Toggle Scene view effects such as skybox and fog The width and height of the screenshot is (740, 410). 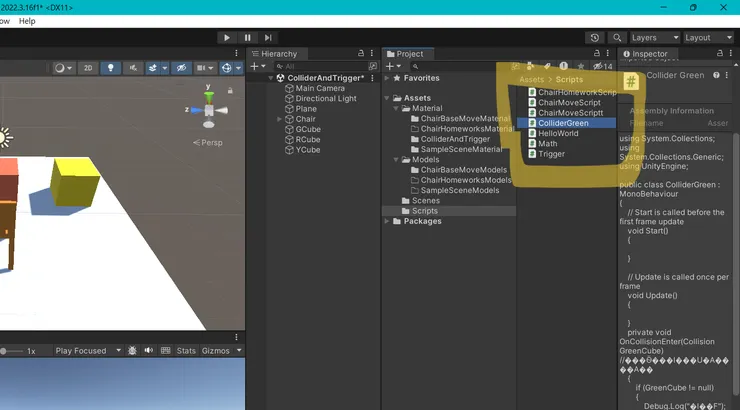(152, 68)
